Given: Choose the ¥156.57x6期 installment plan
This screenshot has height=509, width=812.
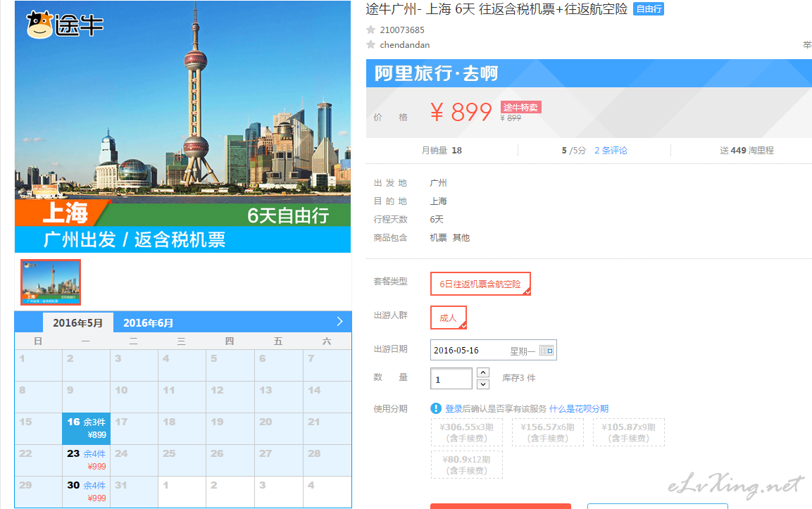Looking at the screenshot, I should tap(547, 432).
